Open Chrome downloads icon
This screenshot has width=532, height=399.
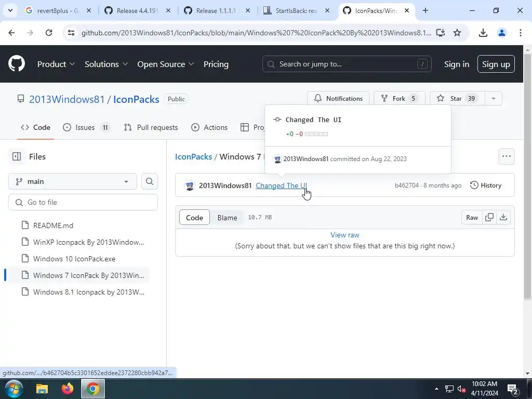(483, 33)
